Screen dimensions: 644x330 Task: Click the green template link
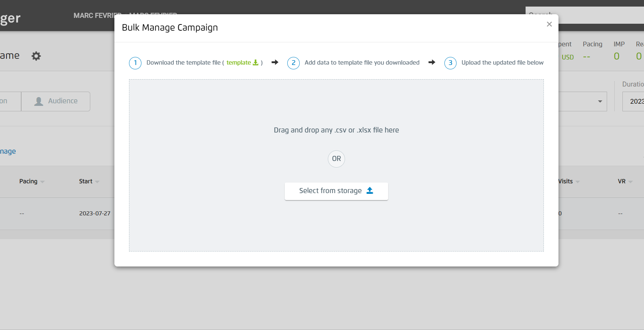tap(239, 62)
